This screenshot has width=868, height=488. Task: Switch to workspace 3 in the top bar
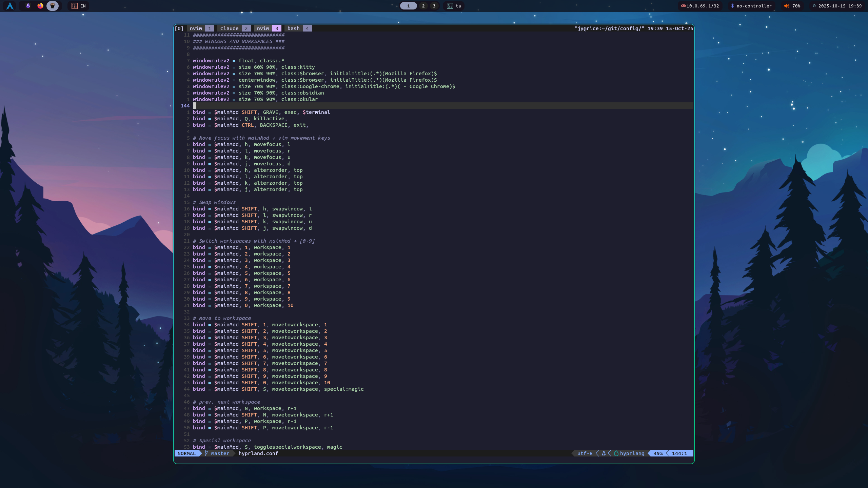point(434,6)
